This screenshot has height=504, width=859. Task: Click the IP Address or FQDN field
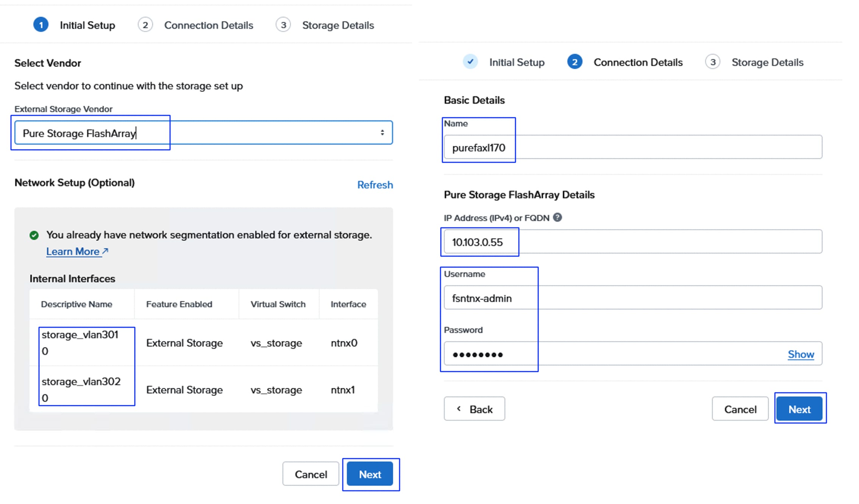[633, 242]
